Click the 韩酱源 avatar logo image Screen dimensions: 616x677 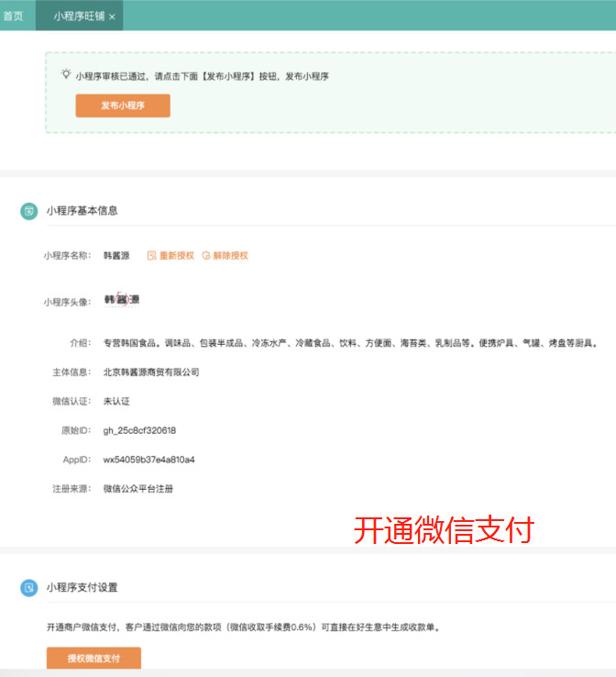[122, 299]
